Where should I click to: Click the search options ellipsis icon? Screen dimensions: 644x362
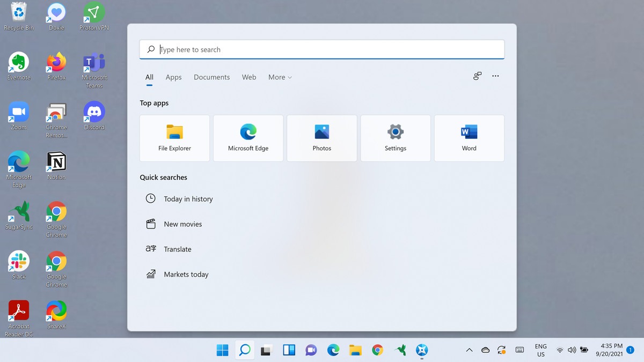(x=495, y=76)
